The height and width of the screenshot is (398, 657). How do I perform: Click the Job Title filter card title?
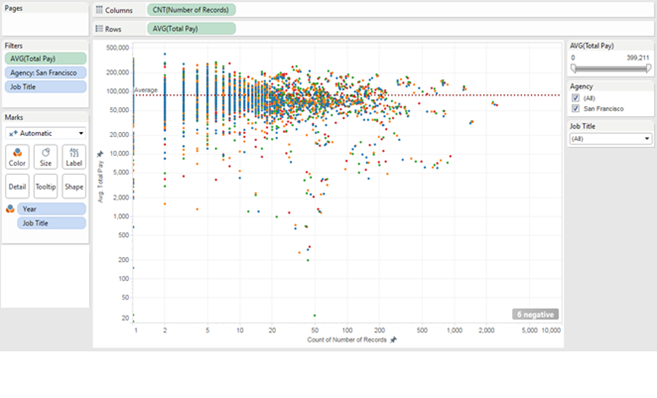click(582, 126)
